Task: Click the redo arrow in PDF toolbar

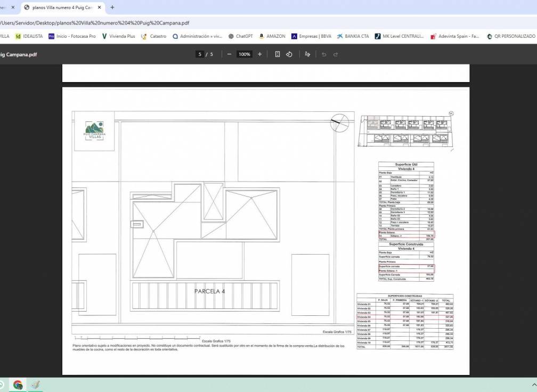Action: [x=336, y=54]
